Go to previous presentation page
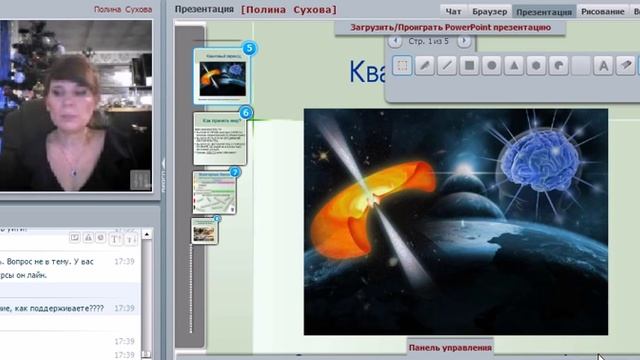 click(x=395, y=41)
